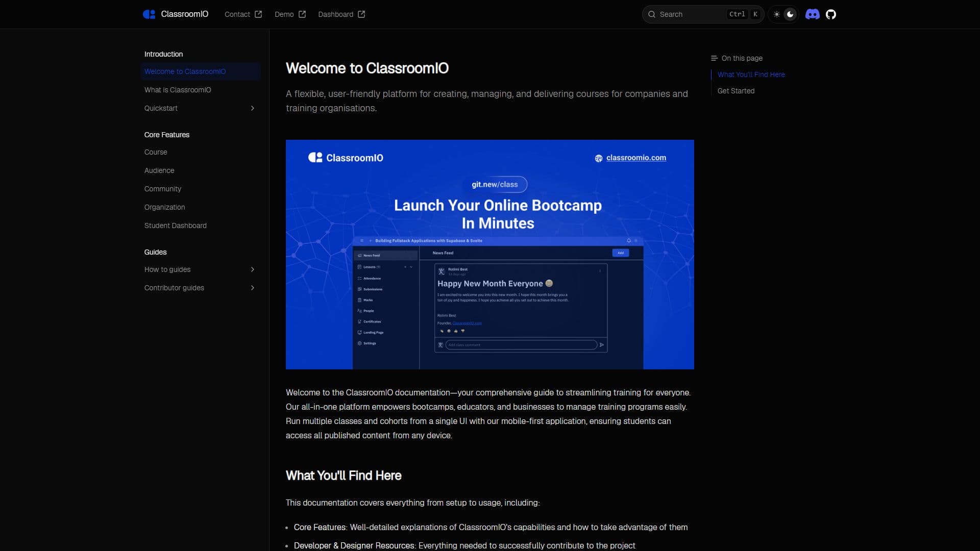The width and height of the screenshot is (980, 551).
Task: Switch to light theme with sun toggle
Action: (x=777, y=14)
